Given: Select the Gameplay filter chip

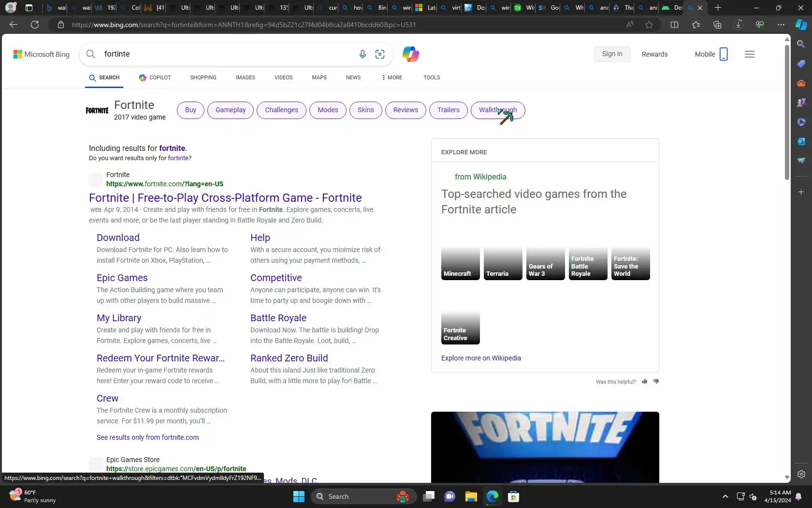Looking at the screenshot, I should [x=231, y=110].
